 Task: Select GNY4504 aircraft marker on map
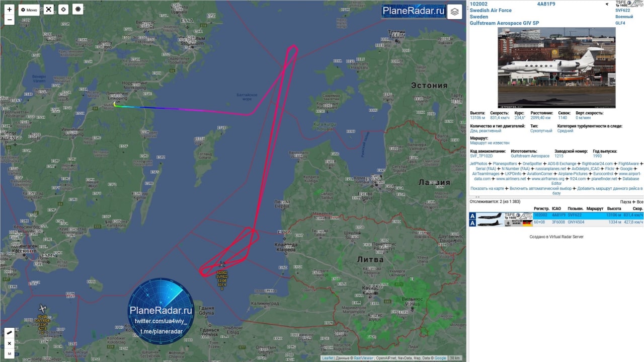pyautogui.click(x=43, y=308)
